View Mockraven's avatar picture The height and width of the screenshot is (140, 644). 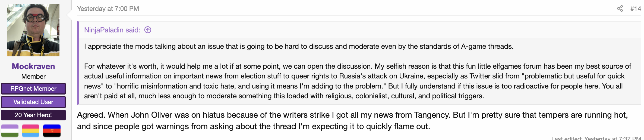pyautogui.click(x=33, y=30)
